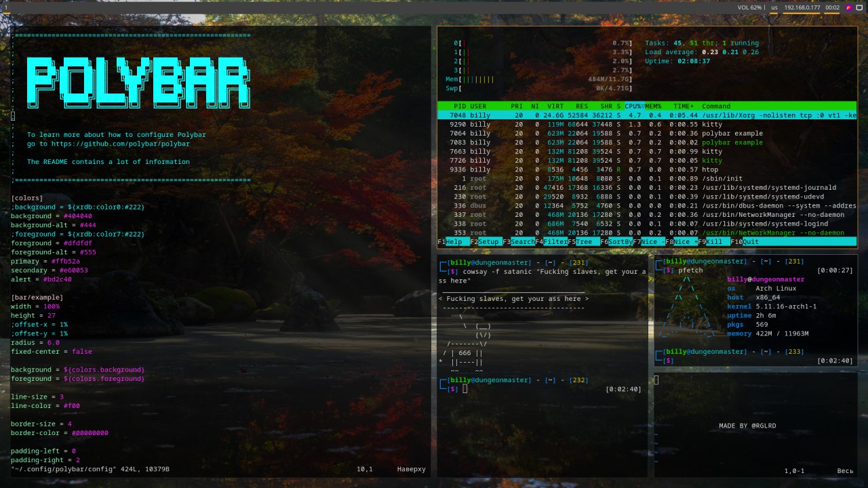Click the flame tray icon in Polybar
The height and width of the screenshot is (488, 868).
(x=849, y=7)
